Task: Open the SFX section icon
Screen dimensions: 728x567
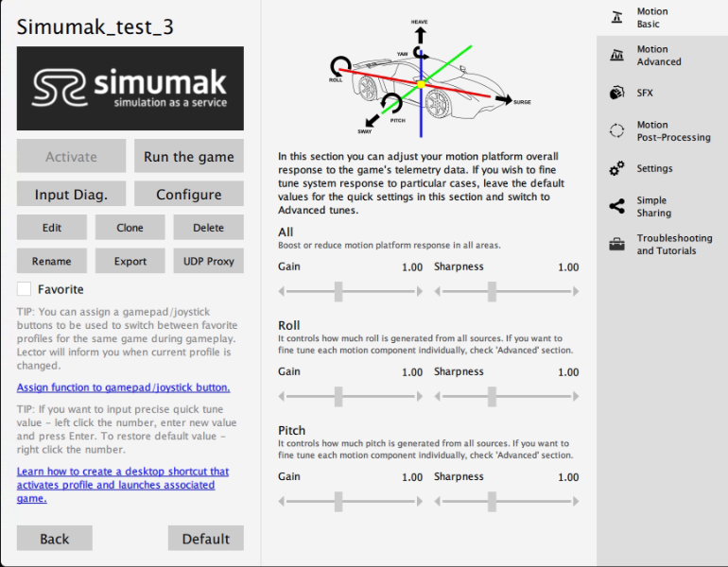Action: (x=616, y=93)
